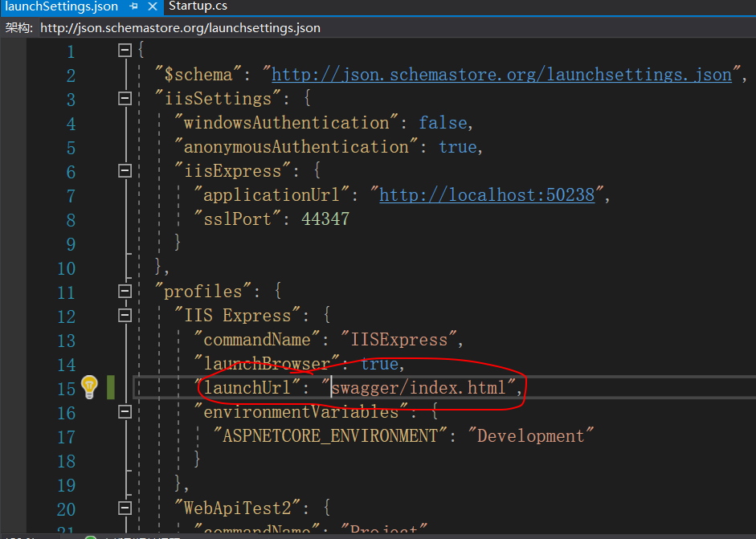Close the launchSettings.json tab
The image size is (756, 539).
point(153,6)
